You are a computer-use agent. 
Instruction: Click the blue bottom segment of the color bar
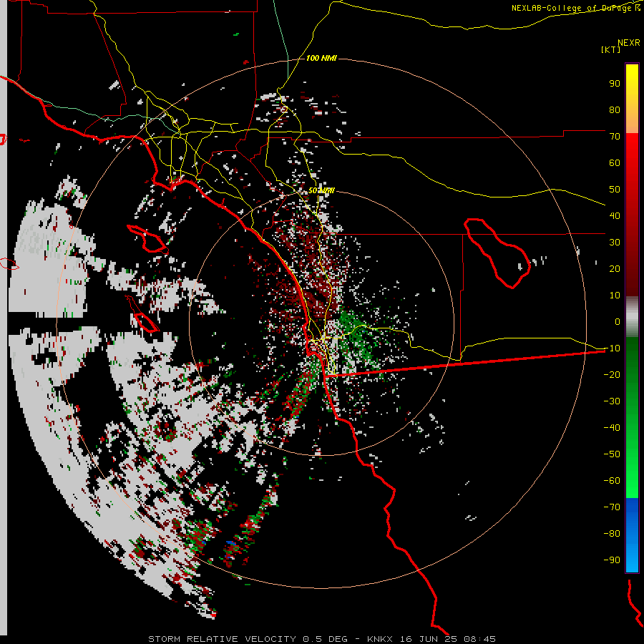[632, 535]
